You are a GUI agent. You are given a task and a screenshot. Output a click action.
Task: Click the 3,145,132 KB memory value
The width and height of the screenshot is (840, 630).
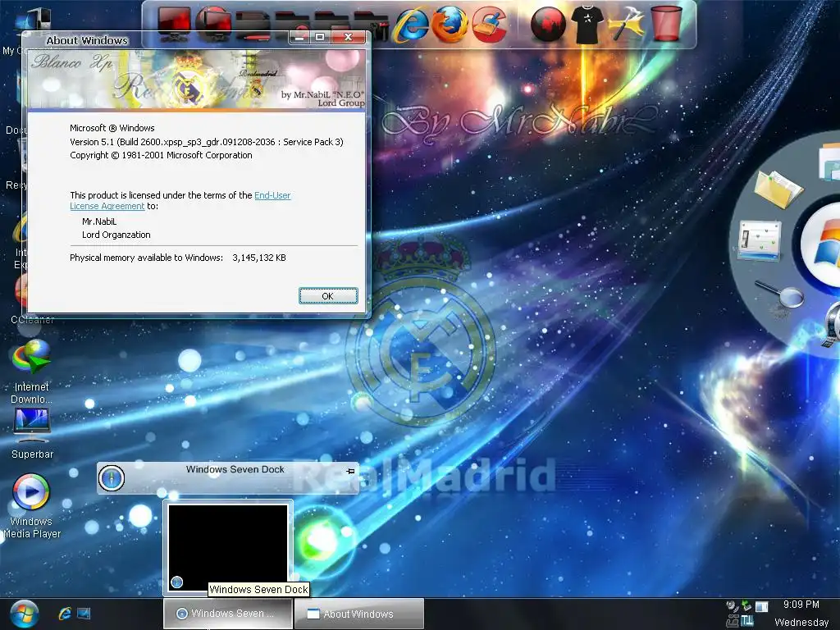click(259, 258)
